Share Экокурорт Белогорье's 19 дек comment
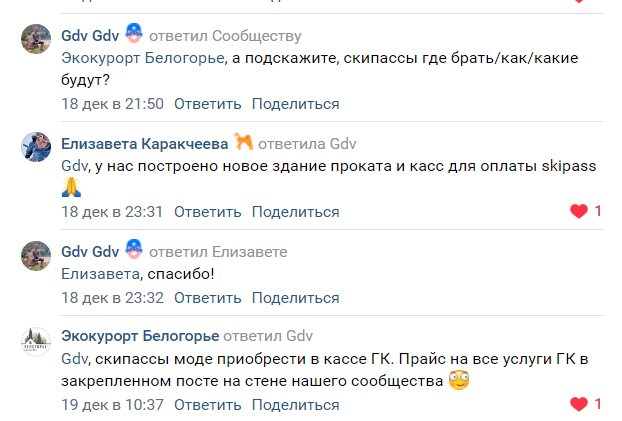Screen dimensions: 622x421 pyautogui.click(x=296, y=405)
